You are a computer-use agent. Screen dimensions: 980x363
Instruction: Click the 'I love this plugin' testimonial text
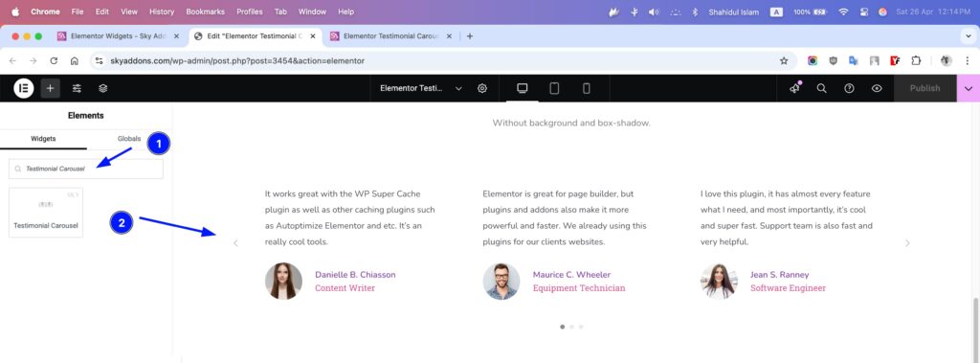787,217
